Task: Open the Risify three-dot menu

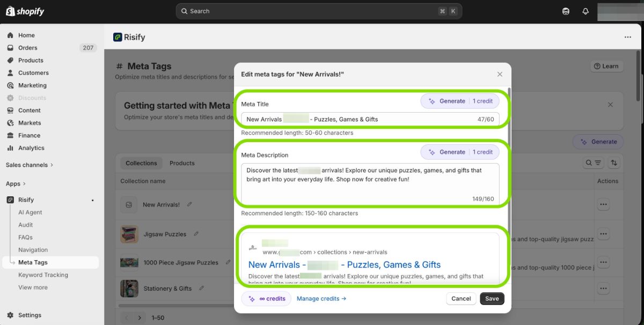Action: coord(627,38)
